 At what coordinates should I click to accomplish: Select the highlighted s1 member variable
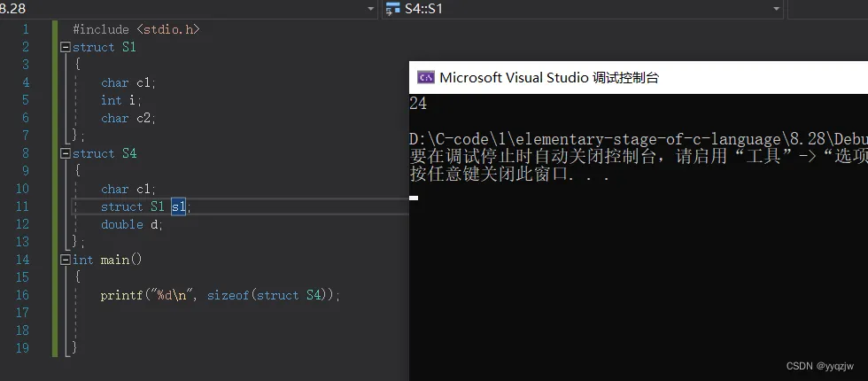pyautogui.click(x=179, y=206)
